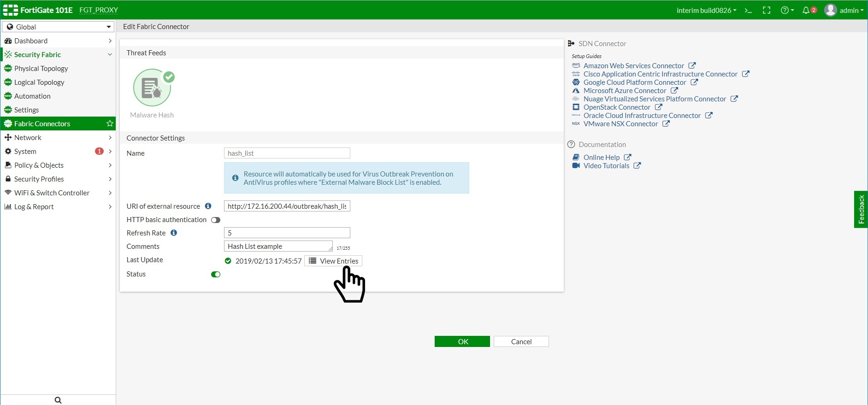The width and height of the screenshot is (868, 405).
Task: Click the Log & Report chart icon
Action: (8, 206)
